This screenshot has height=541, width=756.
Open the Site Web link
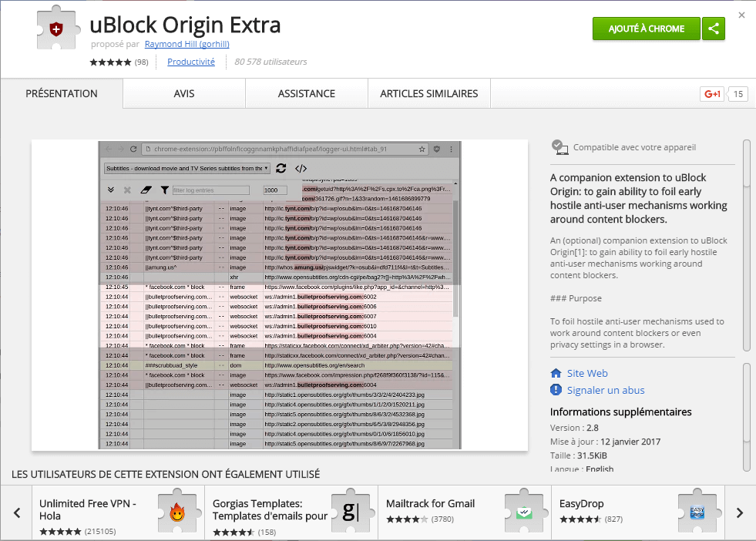point(587,373)
